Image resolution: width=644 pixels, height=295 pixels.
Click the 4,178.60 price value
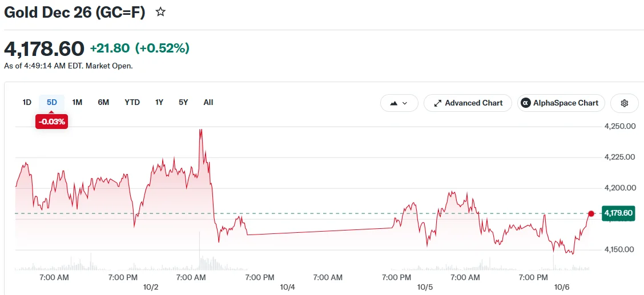click(44, 49)
